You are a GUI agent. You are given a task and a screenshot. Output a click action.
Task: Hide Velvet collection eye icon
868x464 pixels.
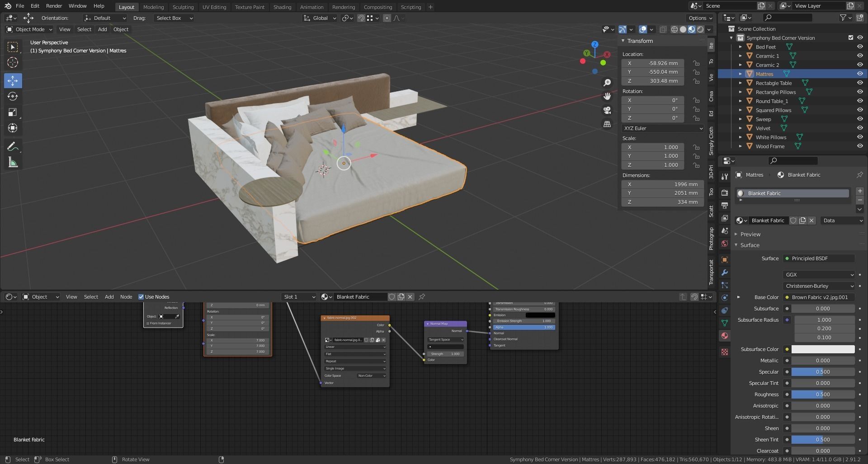[x=860, y=128]
